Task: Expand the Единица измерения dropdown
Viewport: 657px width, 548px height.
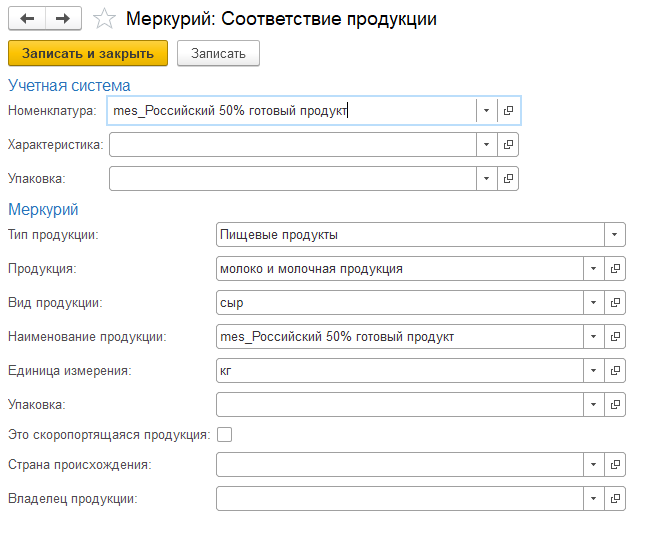Action: [x=593, y=371]
